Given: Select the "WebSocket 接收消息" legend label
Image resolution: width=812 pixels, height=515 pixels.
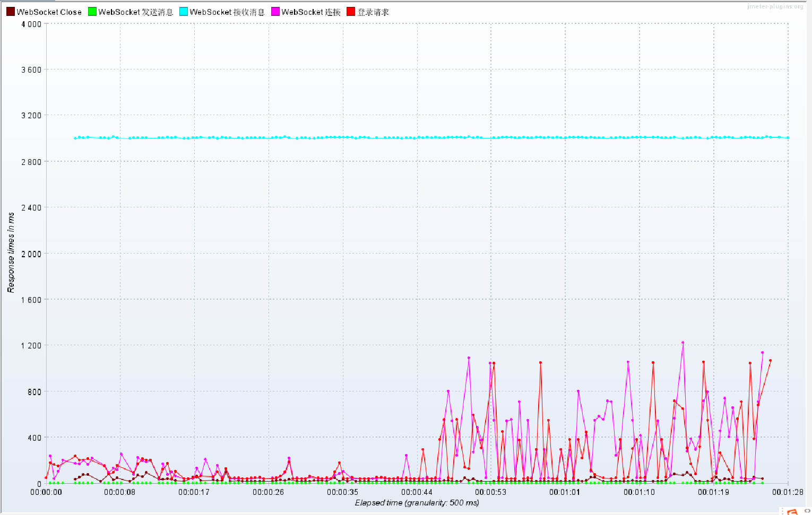Looking at the screenshot, I should [227, 12].
